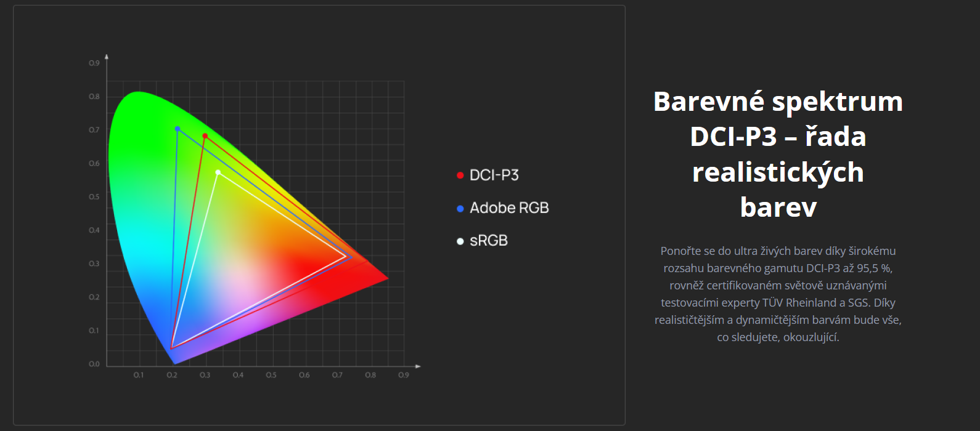Click the 95,5 % value in the paragraph
The width and height of the screenshot is (980, 431).
(x=874, y=268)
